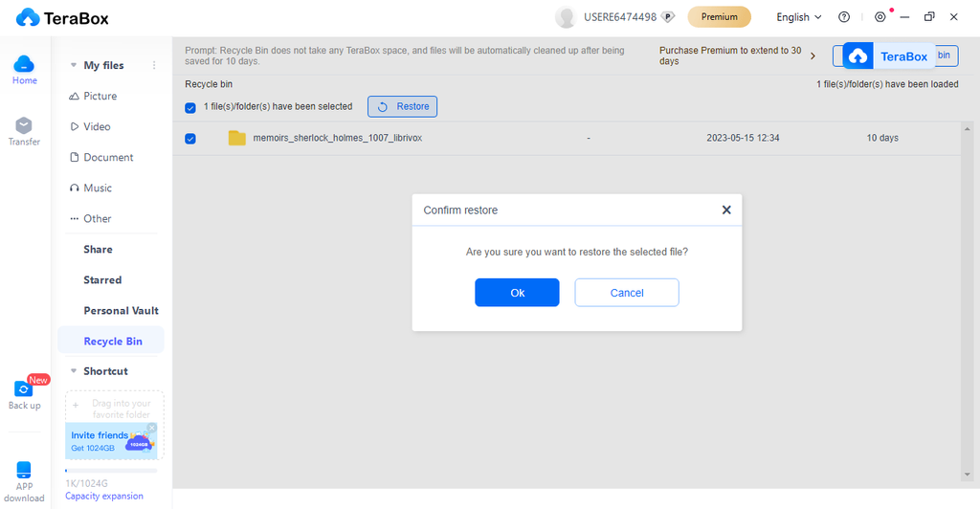Click the memoirs_sherlock_holmes folder icon

click(x=237, y=138)
